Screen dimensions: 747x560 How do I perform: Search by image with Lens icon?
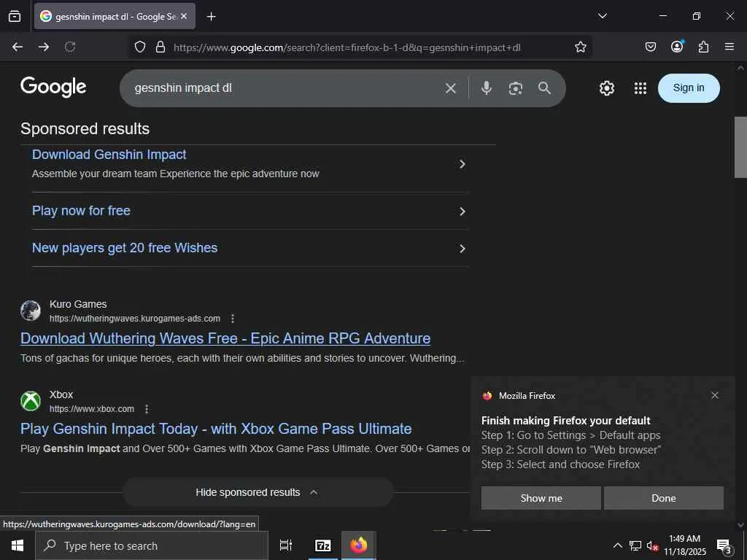[516, 88]
